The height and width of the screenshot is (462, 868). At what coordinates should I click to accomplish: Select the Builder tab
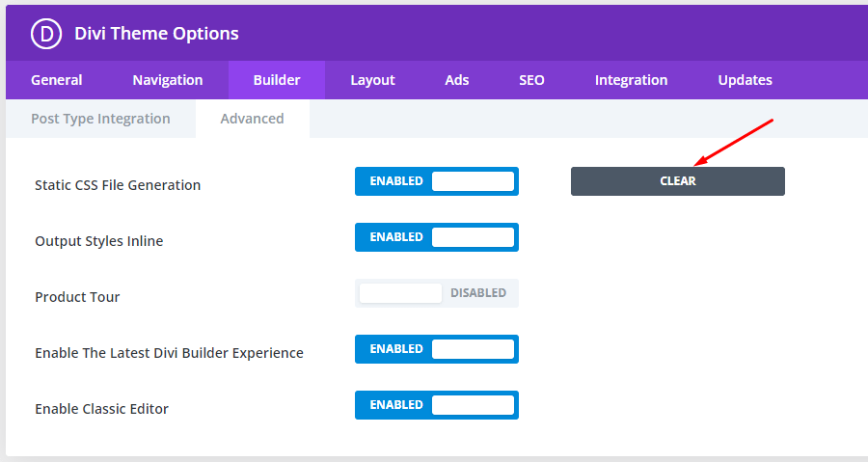(x=277, y=80)
